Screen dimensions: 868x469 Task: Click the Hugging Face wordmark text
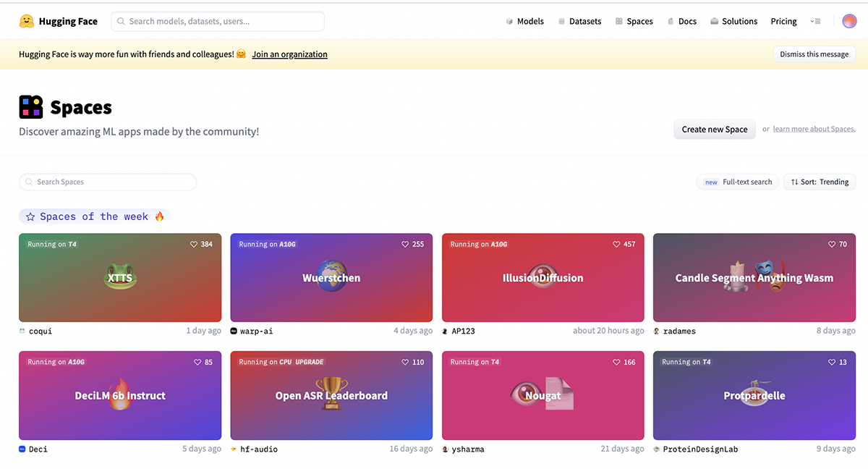[68, 22]
